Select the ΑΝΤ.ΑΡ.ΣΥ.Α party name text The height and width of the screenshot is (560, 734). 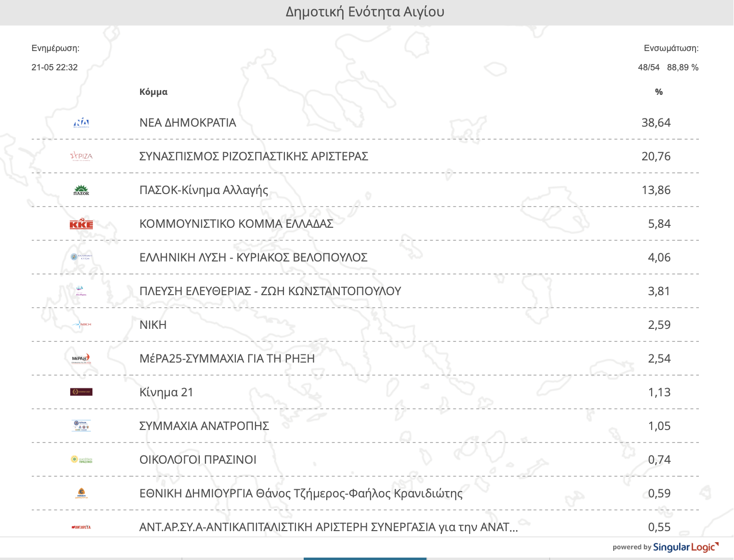(329, 527)
